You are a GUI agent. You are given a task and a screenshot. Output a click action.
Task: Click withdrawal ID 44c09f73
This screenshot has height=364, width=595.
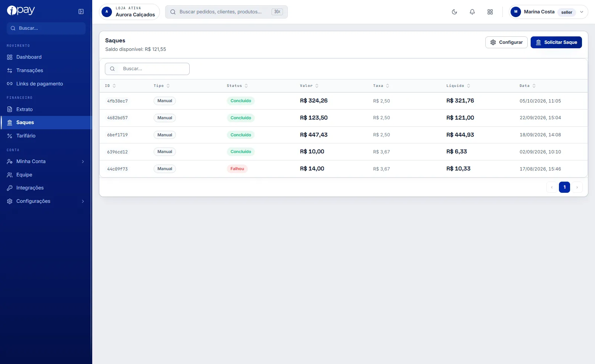point(118,169)
